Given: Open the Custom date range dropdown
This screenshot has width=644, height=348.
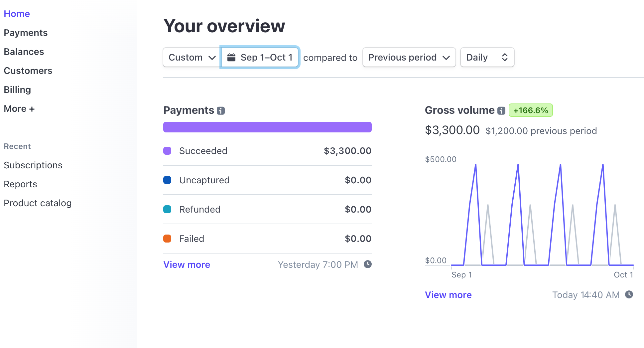Looking at the screenshot, I should (192, 58).
